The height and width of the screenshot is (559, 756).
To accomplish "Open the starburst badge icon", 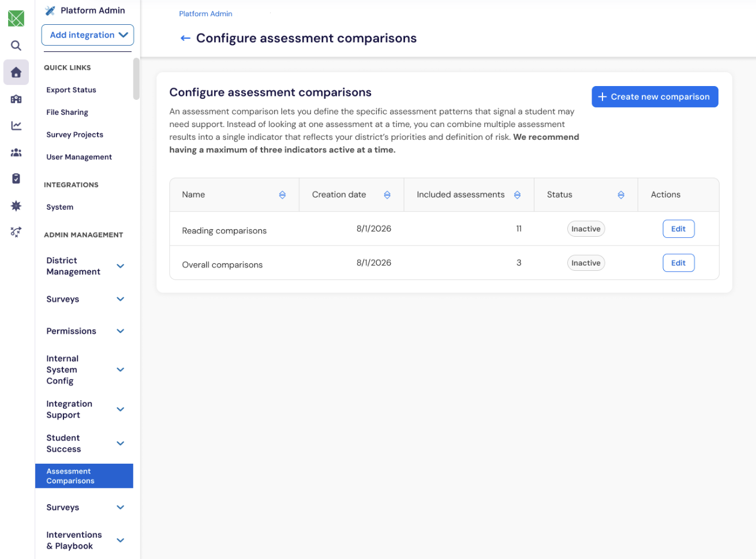I will 16,206.
